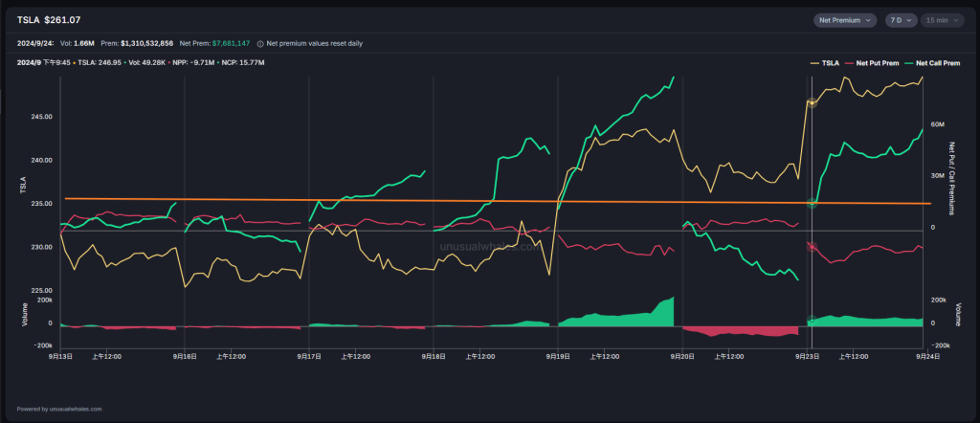Click the 9月16日 date label on x-axis
This screenshot has height=423, width=980.
point(185,356)
